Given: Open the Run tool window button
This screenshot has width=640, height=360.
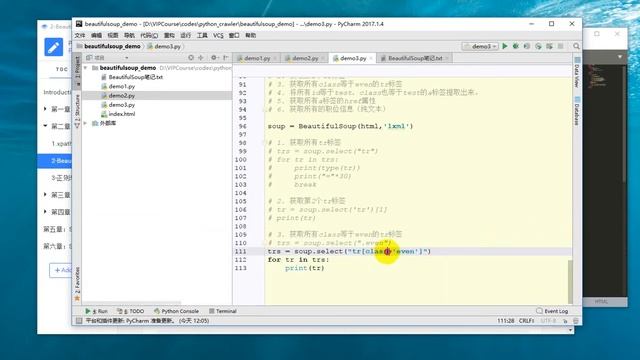Looking at the screenshot, I should [97, 311].
